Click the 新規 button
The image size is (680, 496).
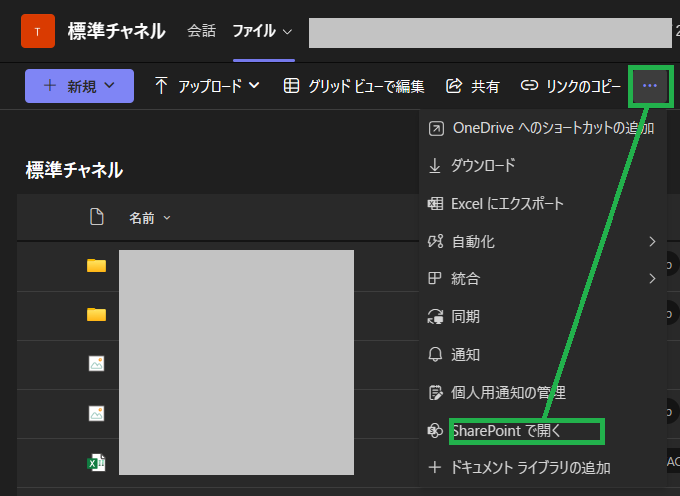point(79,86)
